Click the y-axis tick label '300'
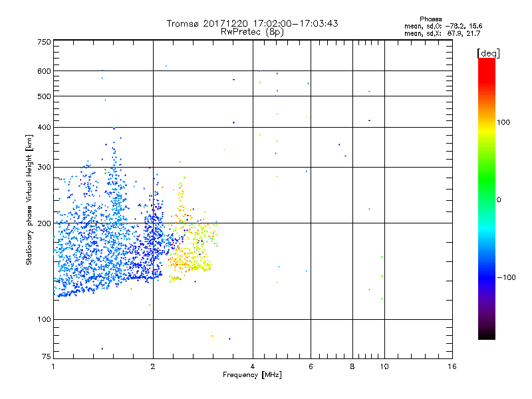This screenshot has width=532, height=399. 44,168
